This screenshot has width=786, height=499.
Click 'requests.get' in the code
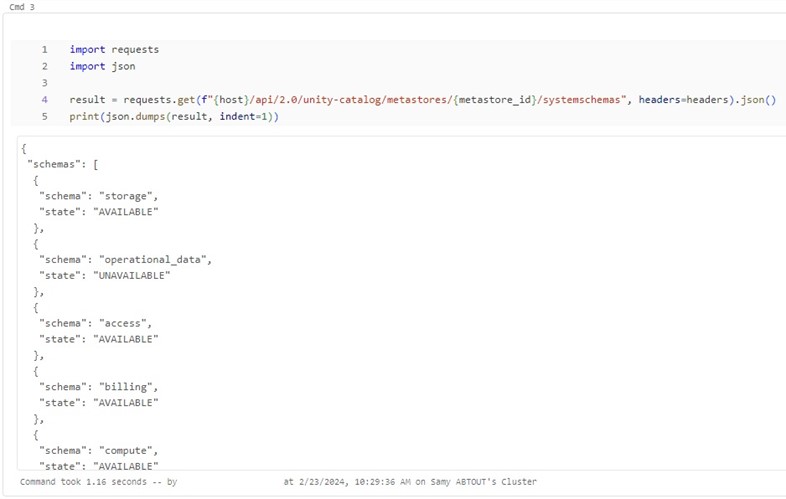click(159, 100)
